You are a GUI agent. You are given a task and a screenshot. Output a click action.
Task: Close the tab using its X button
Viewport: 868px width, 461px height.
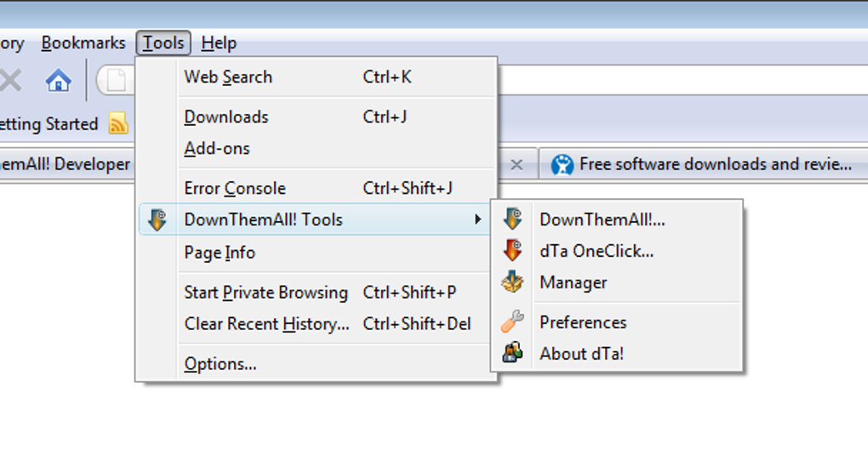516,165
